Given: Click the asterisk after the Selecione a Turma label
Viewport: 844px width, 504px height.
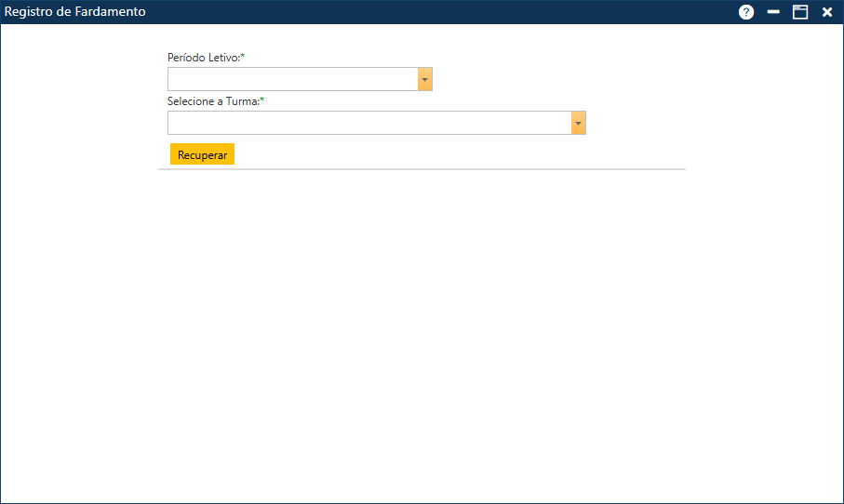Looking at the screenshot, I should (x=262, y=101).
